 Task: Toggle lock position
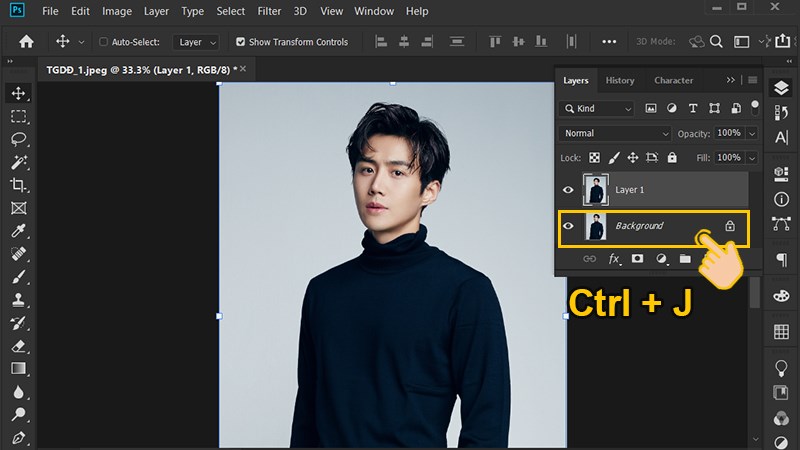[x=633, y=158]
